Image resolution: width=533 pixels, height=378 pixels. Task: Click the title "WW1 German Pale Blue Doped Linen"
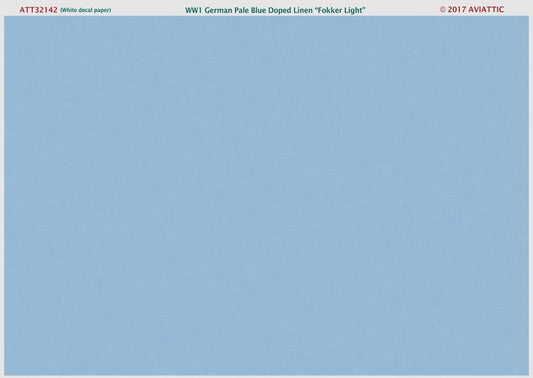[249, 11]
